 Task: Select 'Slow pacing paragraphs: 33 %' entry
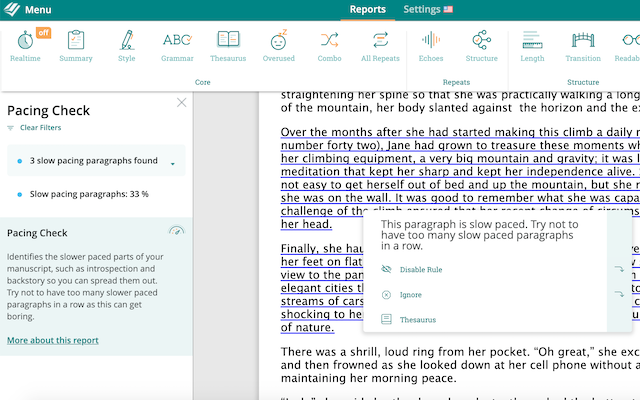click(89, 194)
